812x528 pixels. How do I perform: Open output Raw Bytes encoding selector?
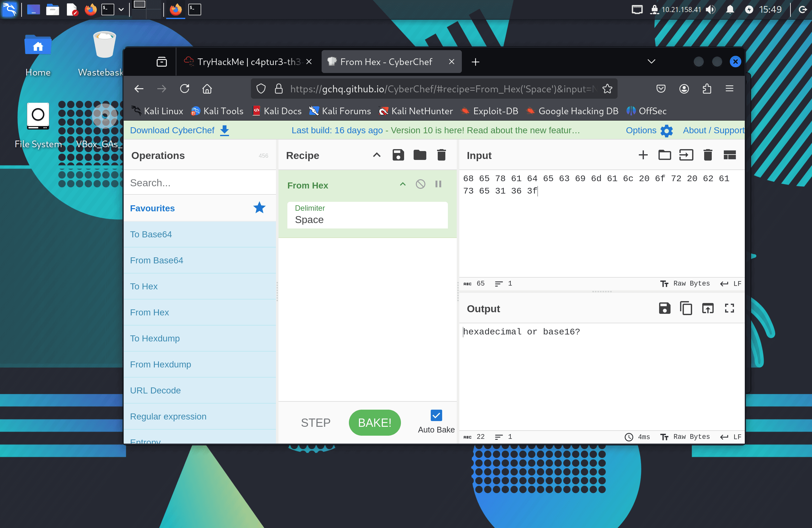[685, 437]
